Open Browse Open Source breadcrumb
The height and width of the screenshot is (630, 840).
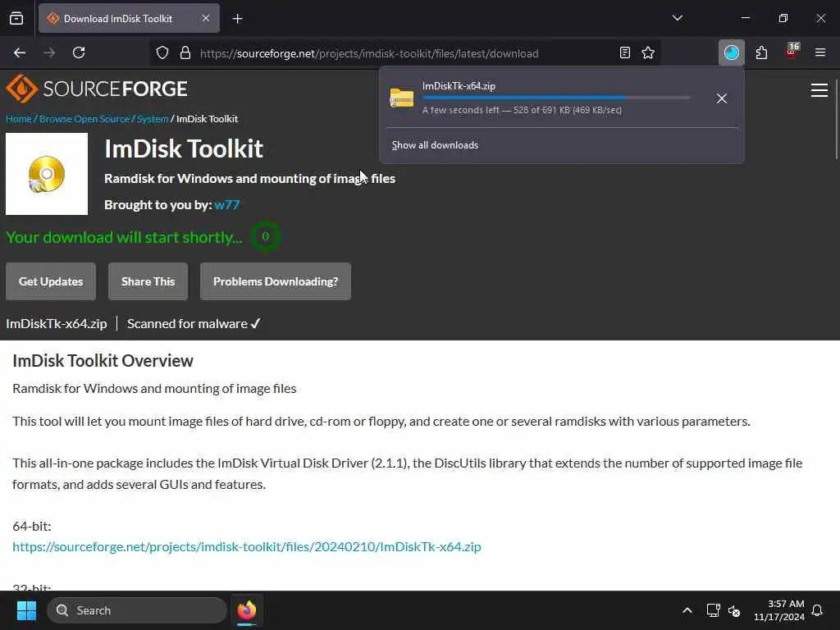click(x=84, y=119)
